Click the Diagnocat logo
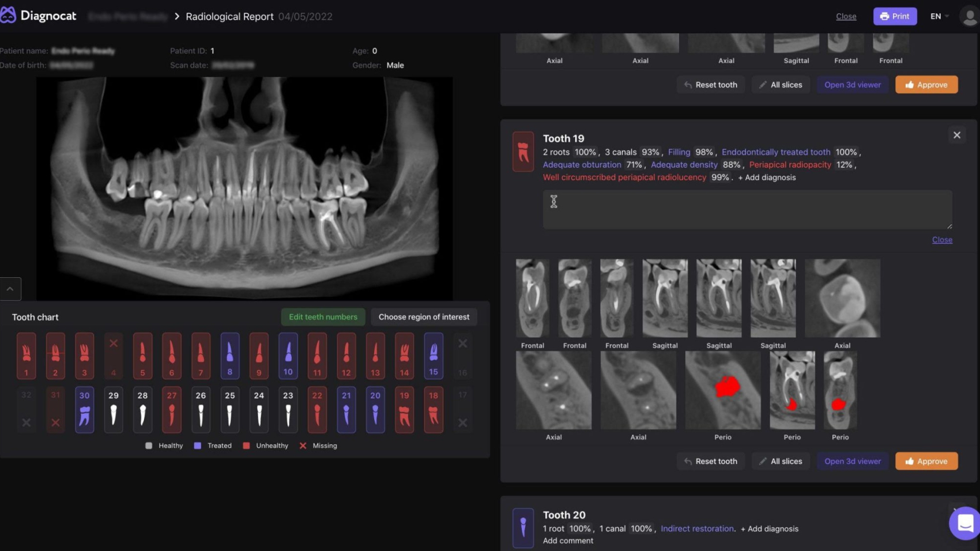The height and width of the screenshot is (551, 980). tap(39, 16)
